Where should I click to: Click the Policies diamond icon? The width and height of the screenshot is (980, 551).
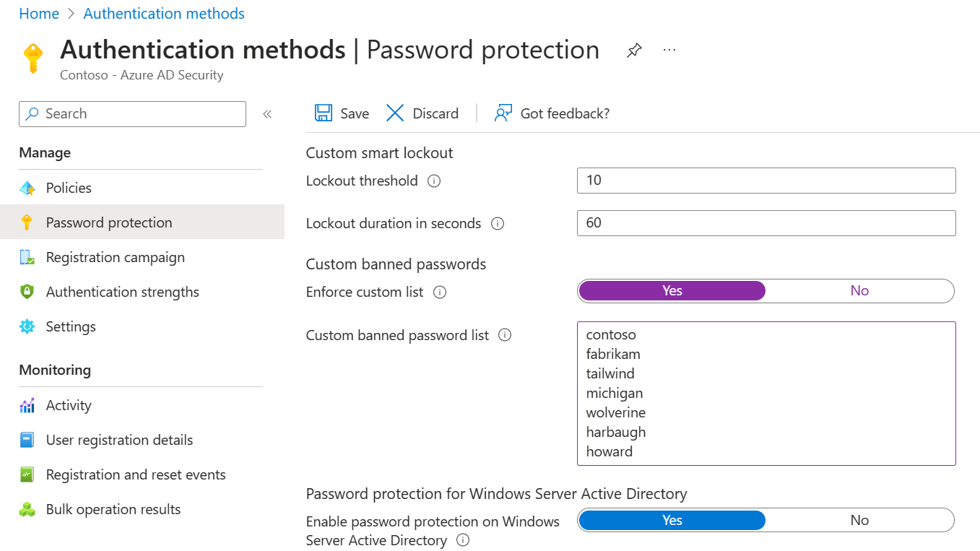point(27,188)
